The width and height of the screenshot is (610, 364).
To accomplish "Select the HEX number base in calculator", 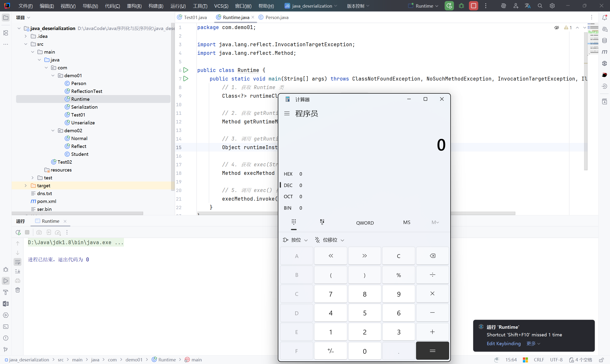I will point(288,174).
